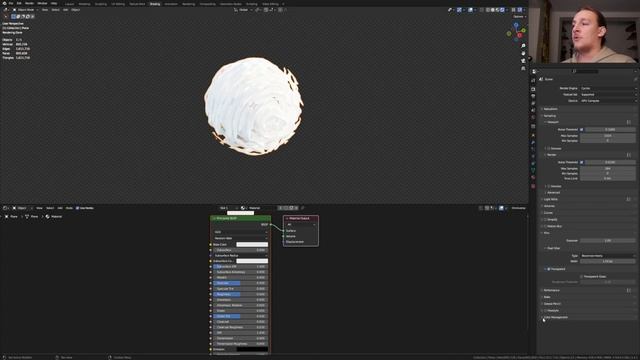Open the Material properties tab icon
Image resolution: width=640 pixels, height=360 pixels.
[x=533, y=178]
